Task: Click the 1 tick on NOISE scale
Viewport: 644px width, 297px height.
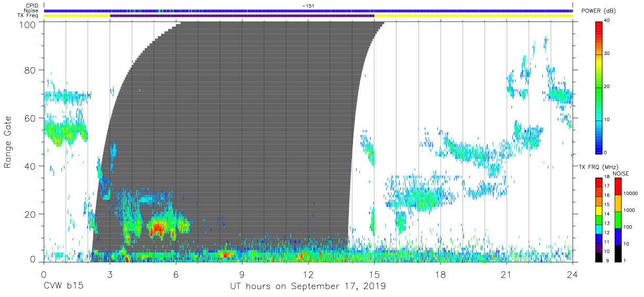Action: coord(625,260)
